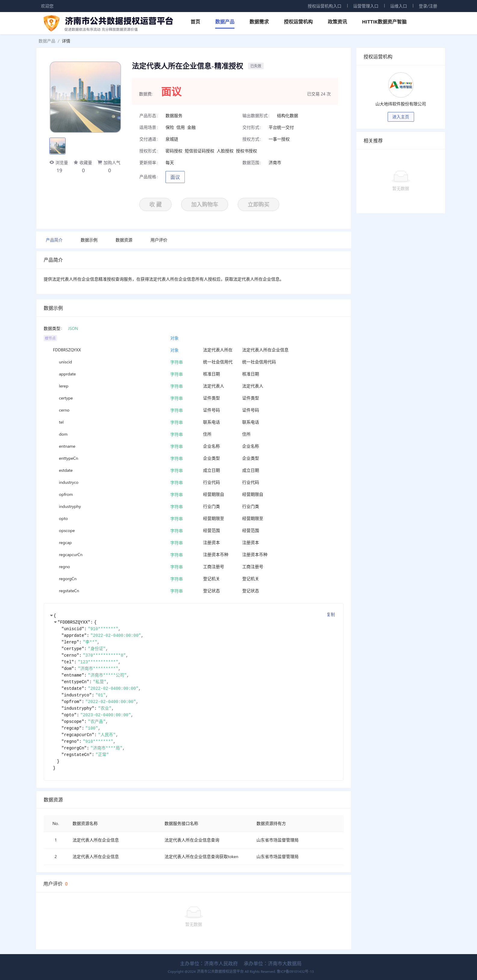Click the 立即购买 button

[258, 204]
